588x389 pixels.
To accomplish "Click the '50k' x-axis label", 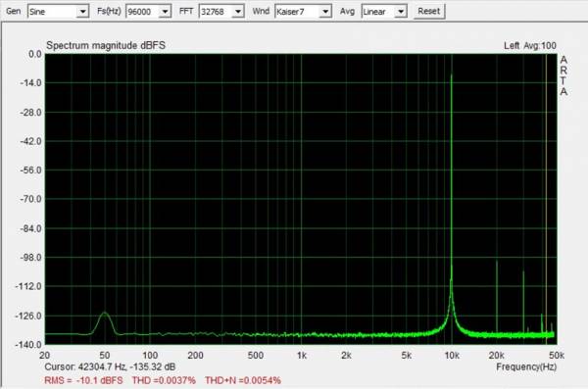I will pyautogui.click(x=557, y=356).
